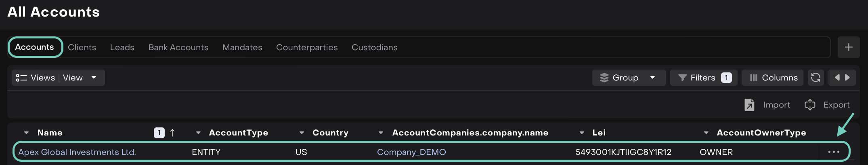Open Apex Global Investments Ltd. account link
This screenshot has width=868, height=165.
pyautogui.click(x=77, y=152)
